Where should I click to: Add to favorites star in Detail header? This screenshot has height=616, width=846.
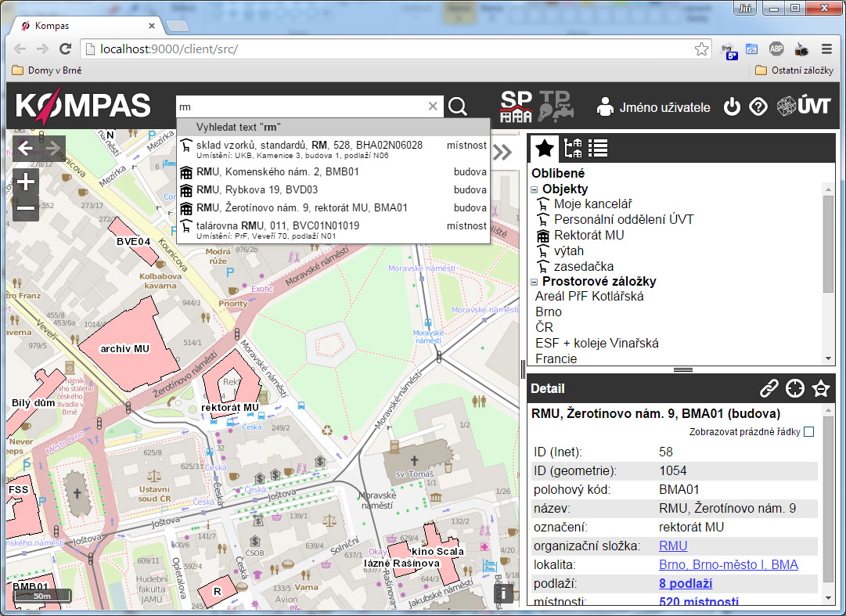coord(820,388)
